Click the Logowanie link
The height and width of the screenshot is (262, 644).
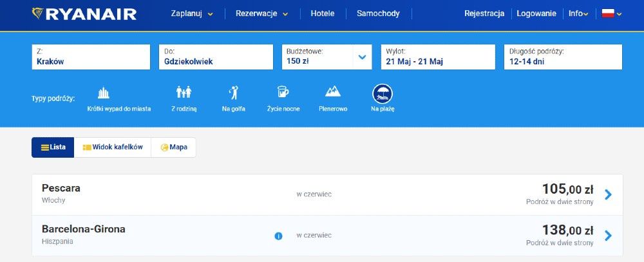(x=536, y=14)
